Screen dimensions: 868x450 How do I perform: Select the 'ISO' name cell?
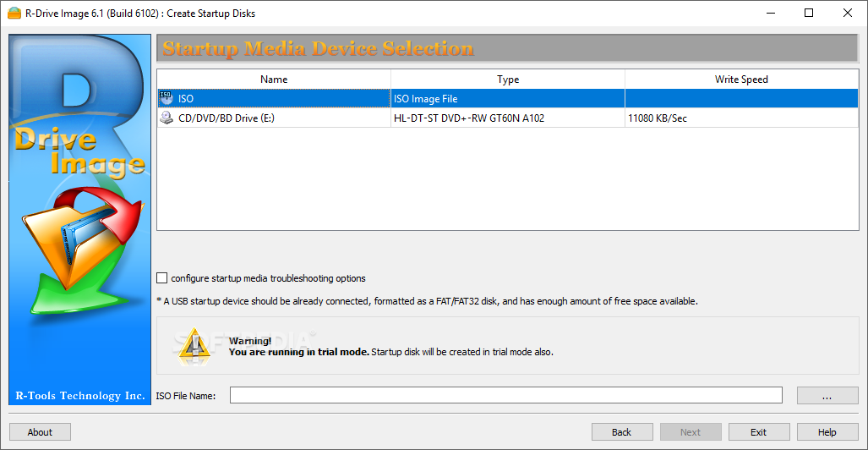274,99
